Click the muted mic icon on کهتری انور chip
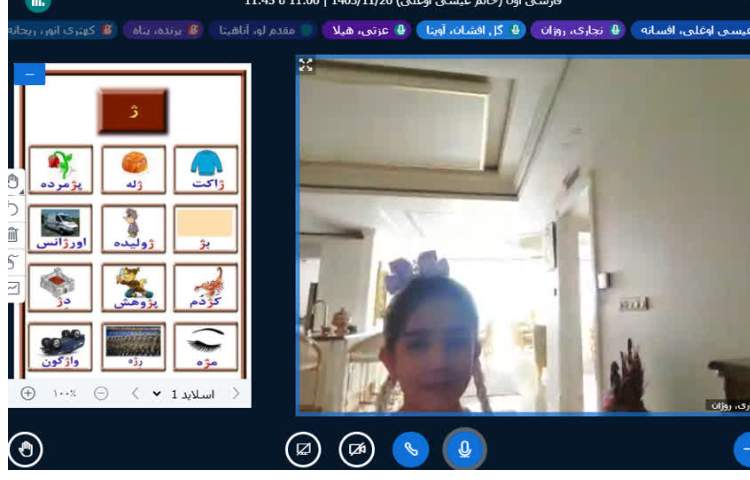The width and height of the screenshot is (750, 480). tap(107, 30)
